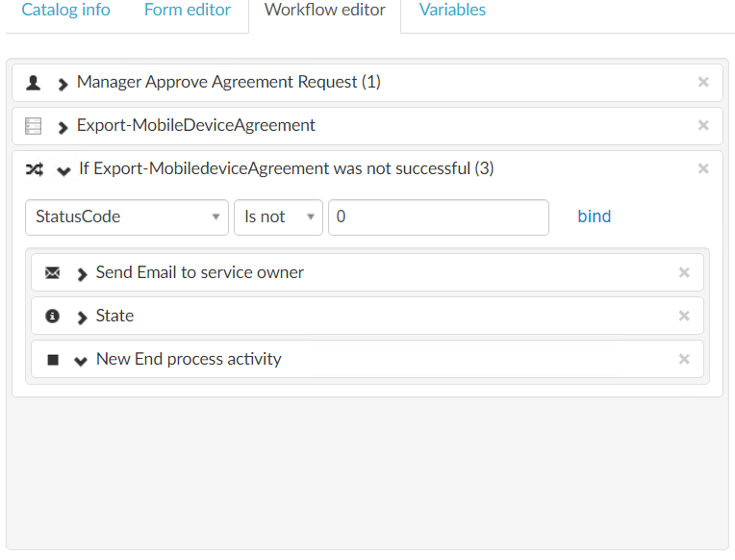The width and height of the screenshot is (735, 560).
Task: Remove the Manager Approve Agreement Request step
Action: click(703, 83)
